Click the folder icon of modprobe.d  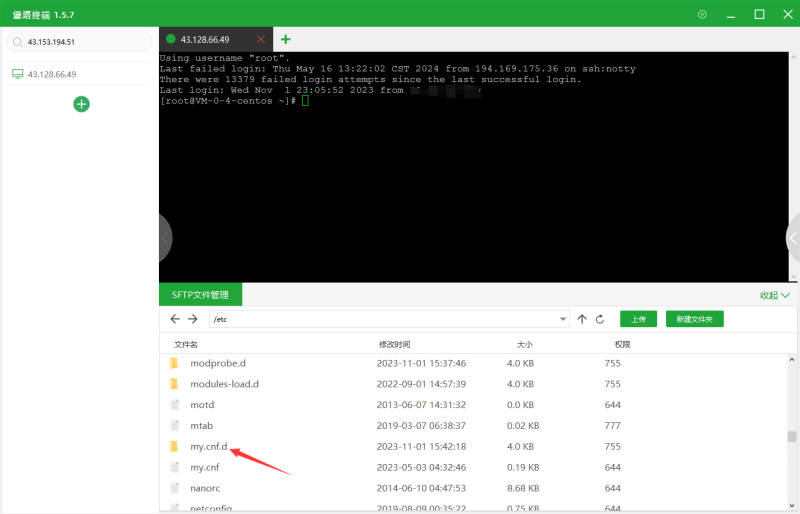[174, 363]
